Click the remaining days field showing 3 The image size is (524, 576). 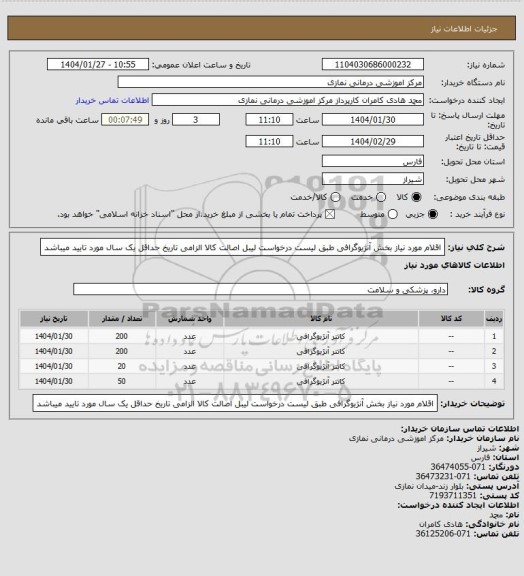click(196, 120)
